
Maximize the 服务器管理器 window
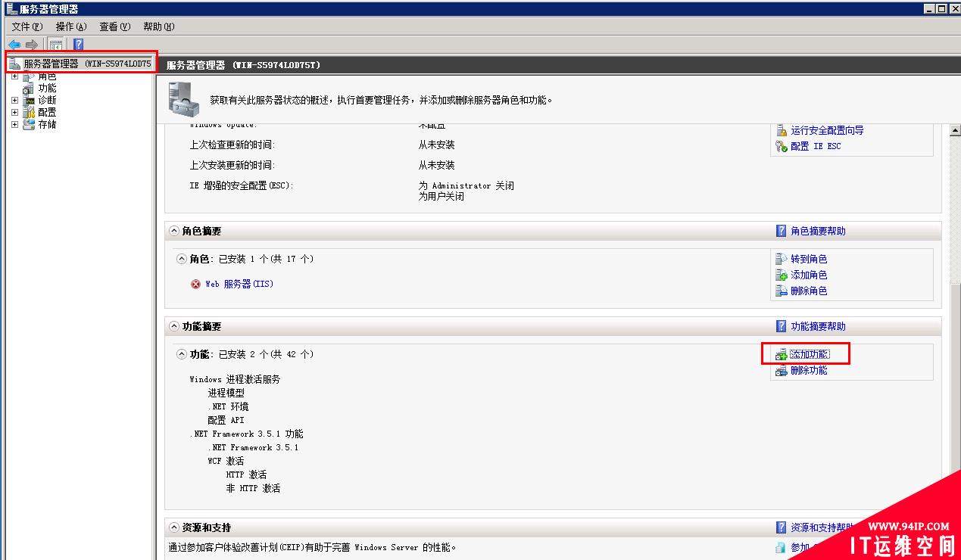click(941, 8)
